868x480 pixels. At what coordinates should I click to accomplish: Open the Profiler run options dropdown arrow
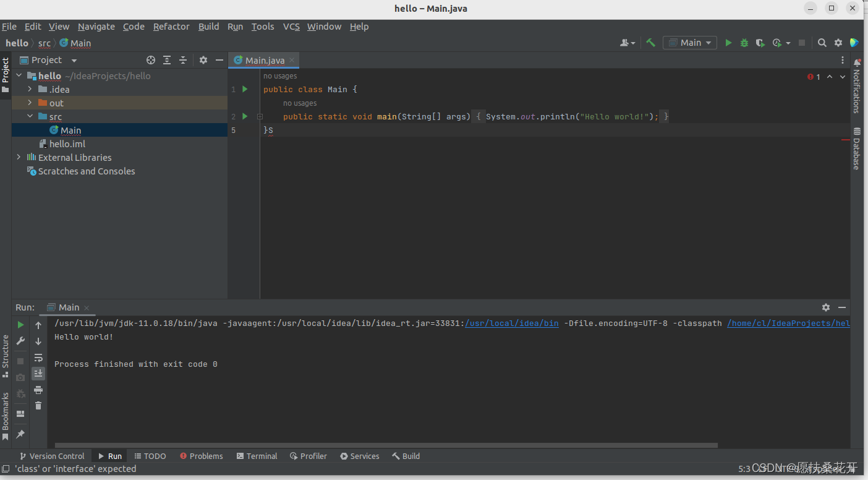(x=788, y=43)
